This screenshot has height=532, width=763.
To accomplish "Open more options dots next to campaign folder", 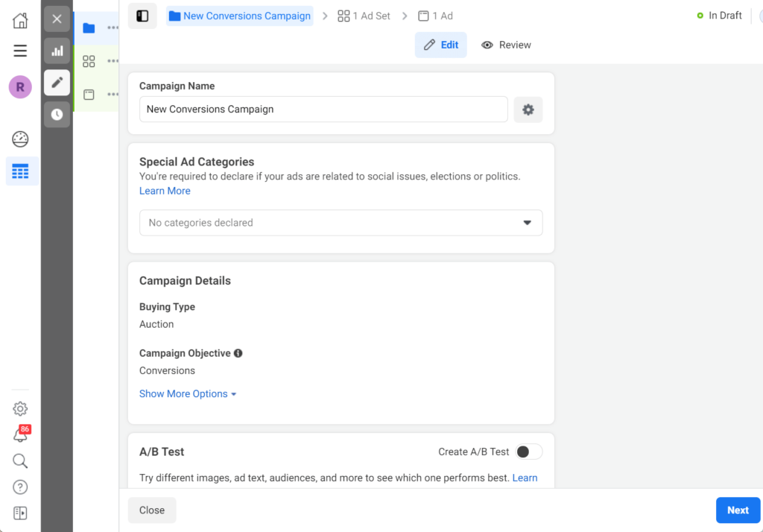I will tap(113, 28).
